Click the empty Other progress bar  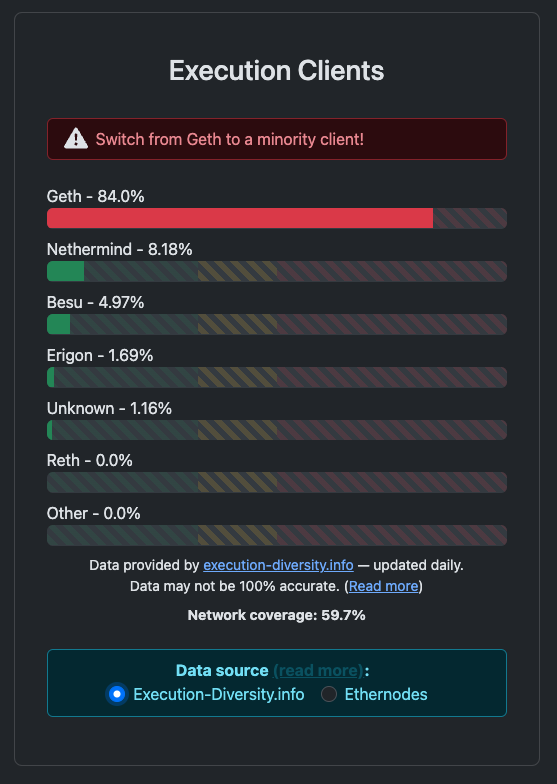277,536
